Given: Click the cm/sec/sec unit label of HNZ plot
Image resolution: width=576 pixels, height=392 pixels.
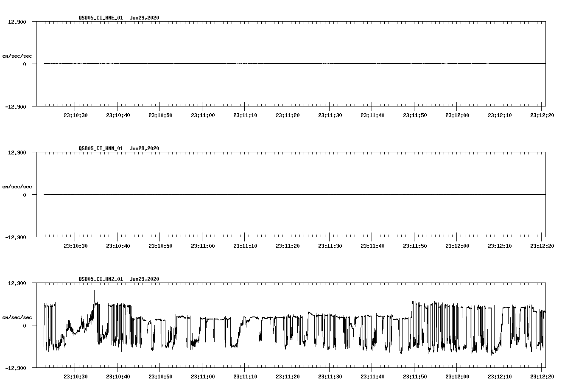Looking at the screenshot, I should [x=17, y=317].
